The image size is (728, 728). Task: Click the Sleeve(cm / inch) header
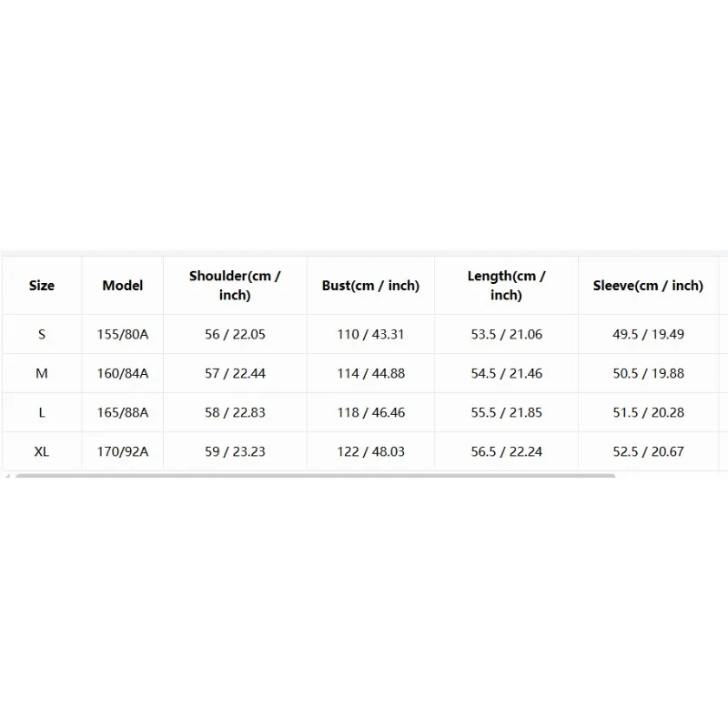click(648, 286)
